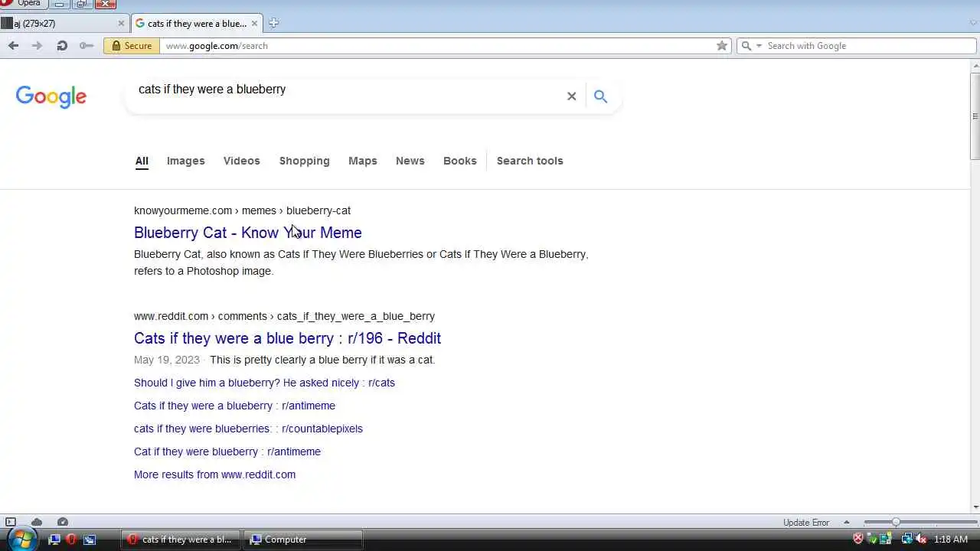
Task: Switch to the Videos results tab
Action: (242, 161)
